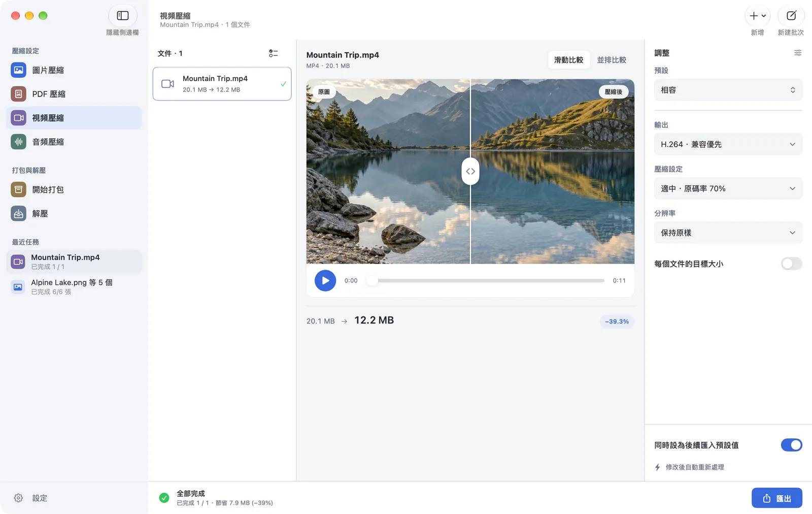This screenshot has width=812, height=514.
Task: Open the file list options icon
Action: pyautogui.click(x=274, y=53)
